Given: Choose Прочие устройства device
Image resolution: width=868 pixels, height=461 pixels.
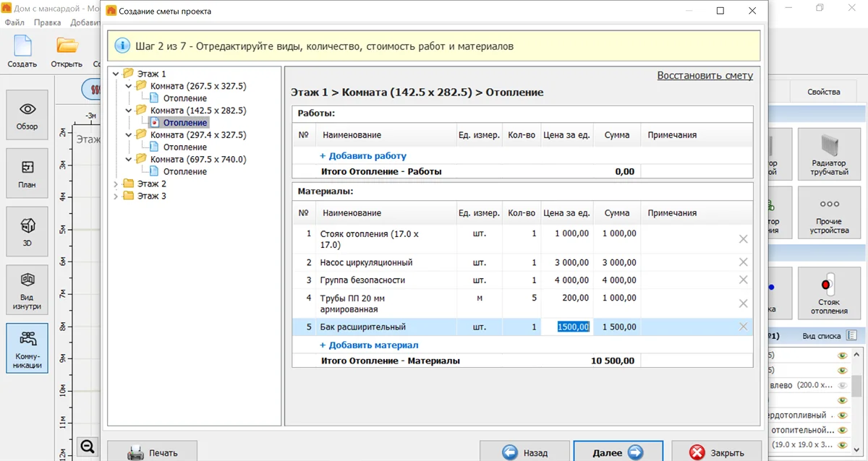Looking at the screenshot, I should 829,212.
